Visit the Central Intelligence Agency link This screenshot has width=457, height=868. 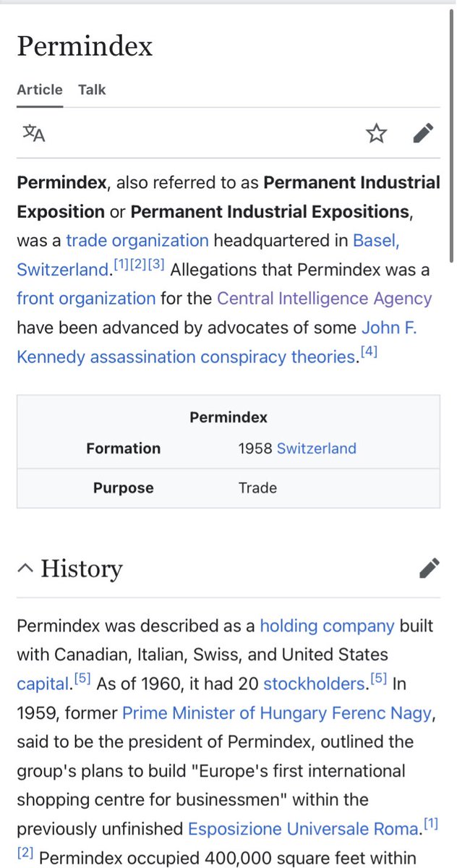pos(324,298)
